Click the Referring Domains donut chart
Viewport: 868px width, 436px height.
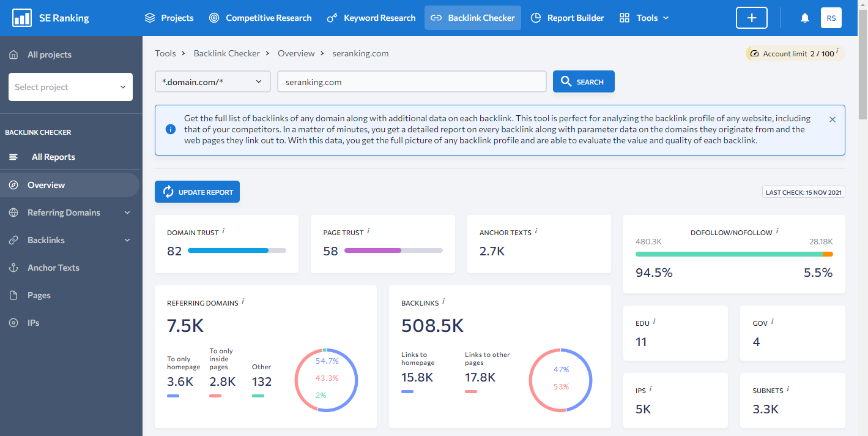point(326,380)
